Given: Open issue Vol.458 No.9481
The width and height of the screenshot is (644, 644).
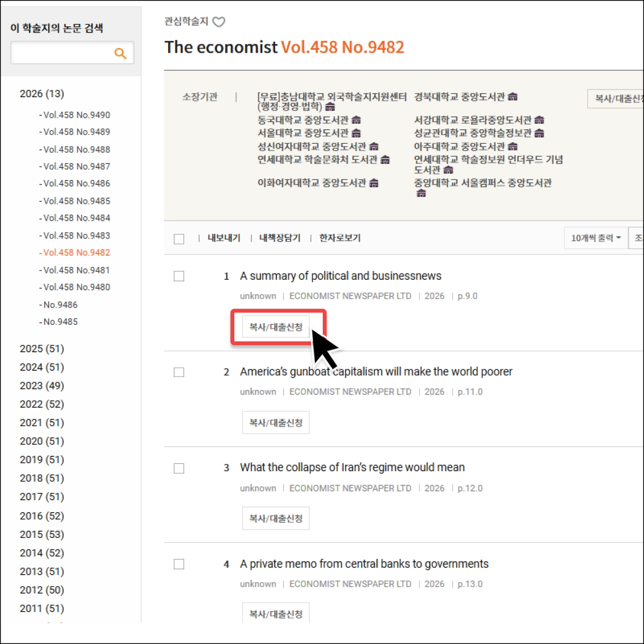Looking at the screenshot, I should [x=77, y=270].
